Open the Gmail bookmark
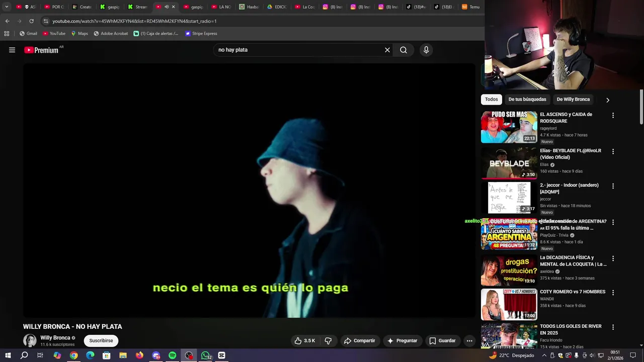The image size is (644, 362). point(28,34)
